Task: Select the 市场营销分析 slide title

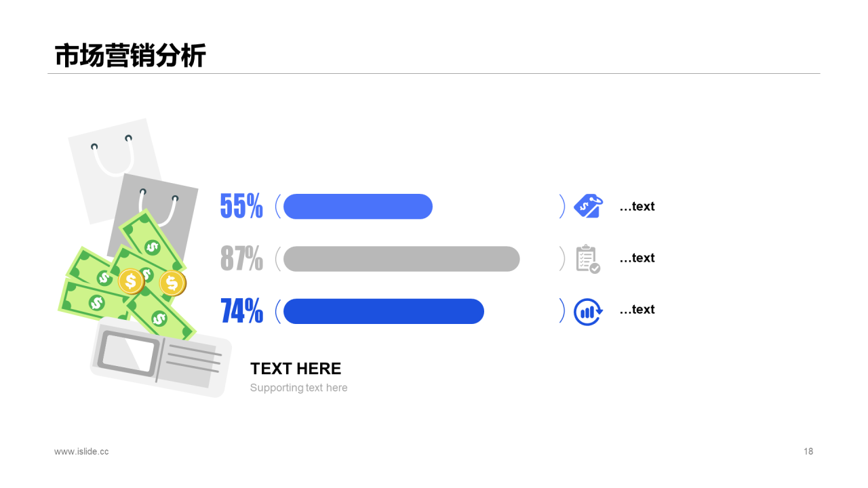Action: [x=130, y=56]
